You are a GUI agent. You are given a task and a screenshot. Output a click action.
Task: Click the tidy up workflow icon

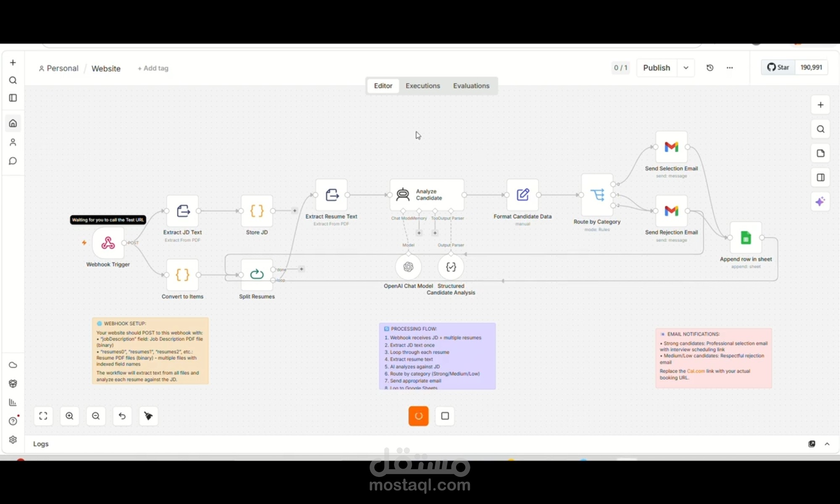point(148,416)
